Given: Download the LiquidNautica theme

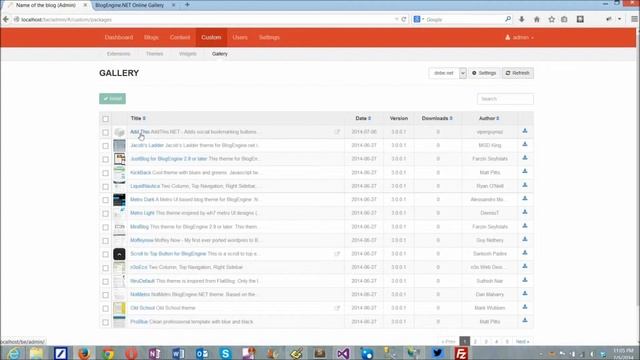Looking at the screenshot, I should (x=525, y=185).
